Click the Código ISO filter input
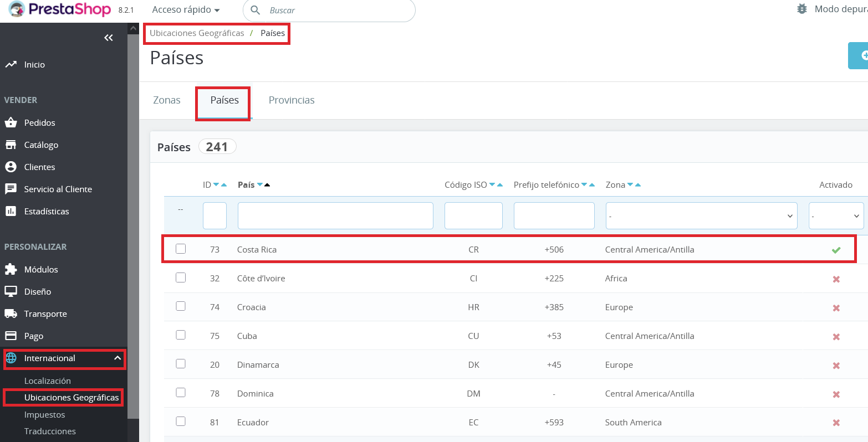The image size is (868, 442). click(473, 215)
